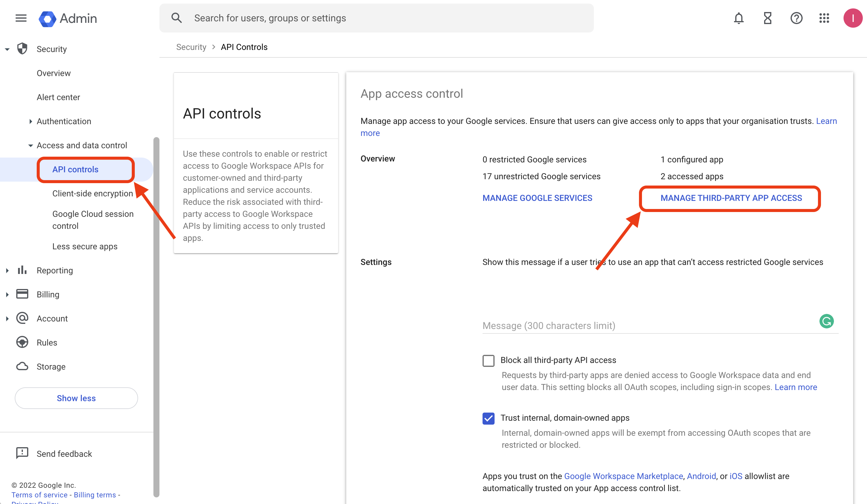The width and height of the screenshot is (867, 504).
Task: Click the Rules icon
Action: pos(22,342)
